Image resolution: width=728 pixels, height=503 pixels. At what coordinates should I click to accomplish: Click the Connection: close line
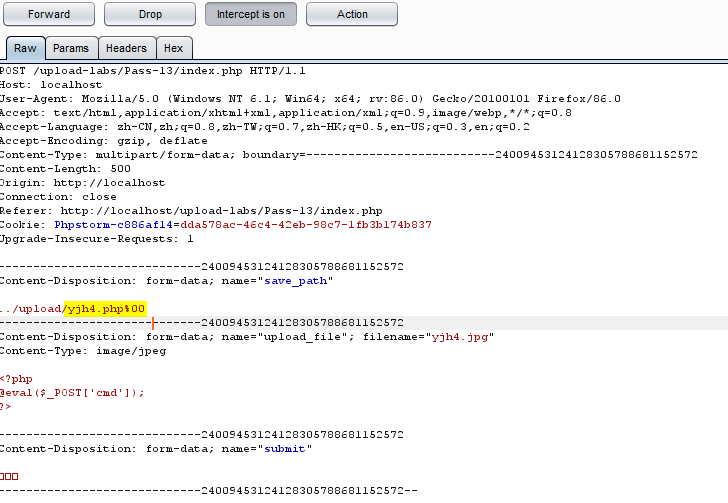pos(58,196)
